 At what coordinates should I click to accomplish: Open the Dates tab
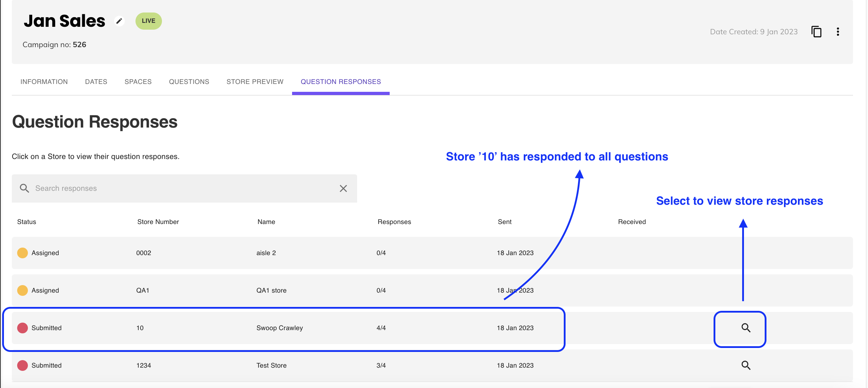(x=96, y=82)
